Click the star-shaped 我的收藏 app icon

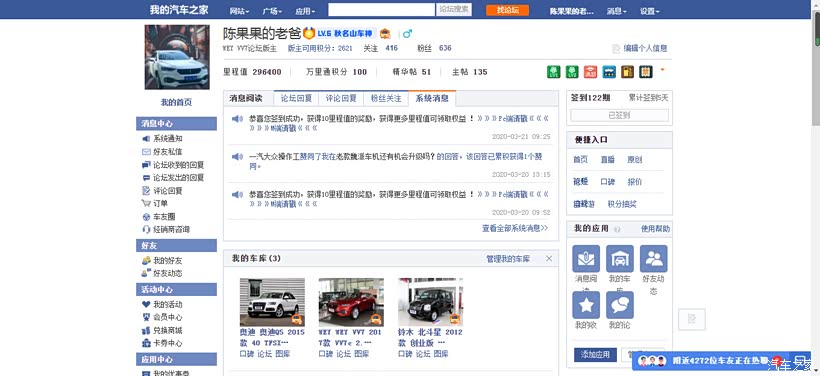point(586,305)
